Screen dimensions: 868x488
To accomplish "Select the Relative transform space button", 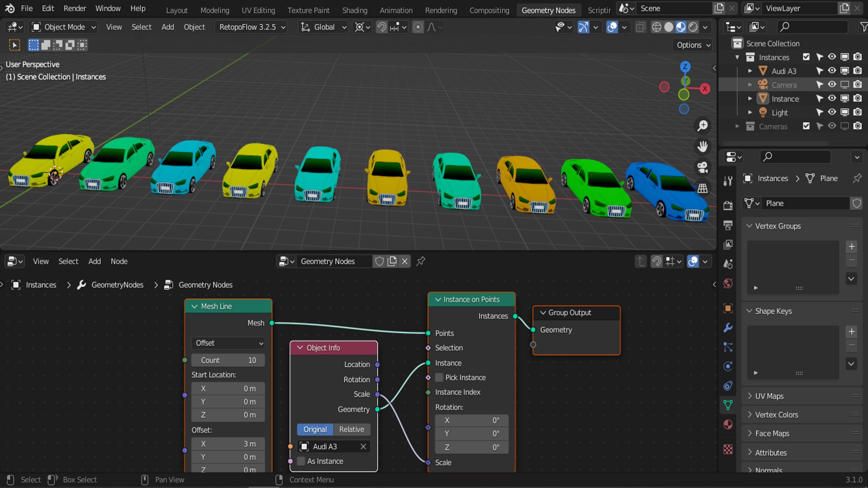I will [352, 429].
